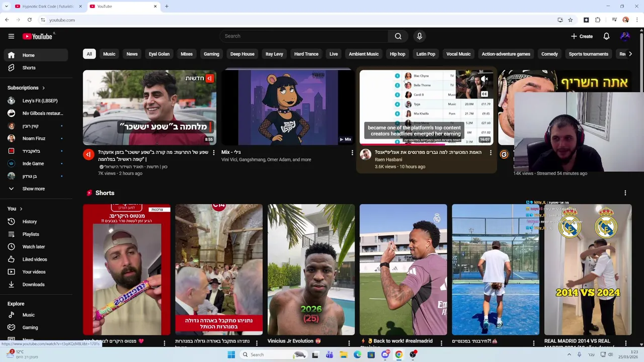
Task: Select the Comedy filter chip
Action: pyautogui.click(x=549, y=54)
